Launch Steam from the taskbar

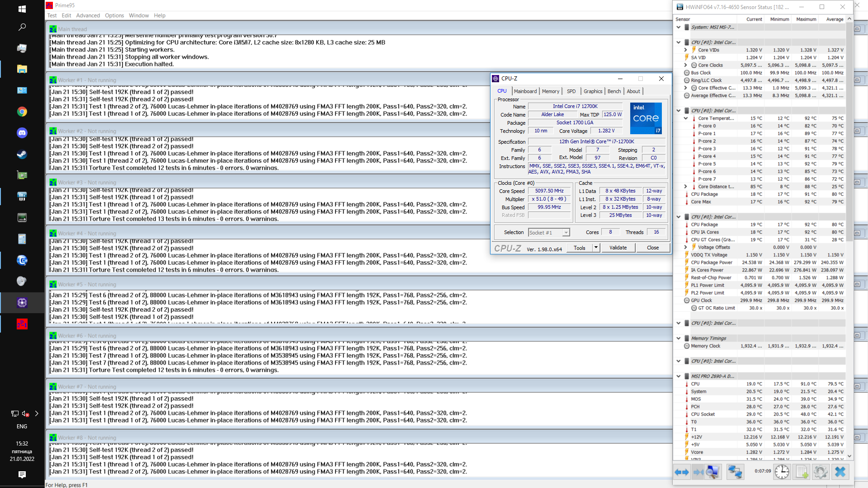(22, 154)
